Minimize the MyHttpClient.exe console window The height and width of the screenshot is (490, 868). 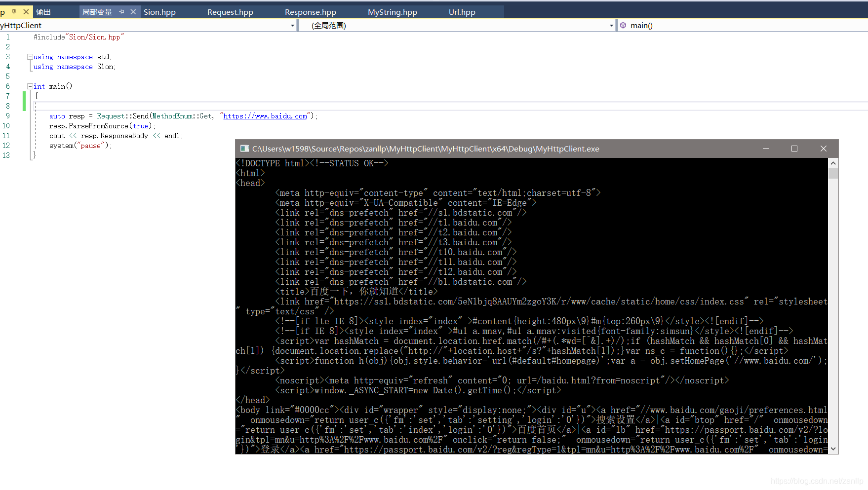(x=766, y=149)
